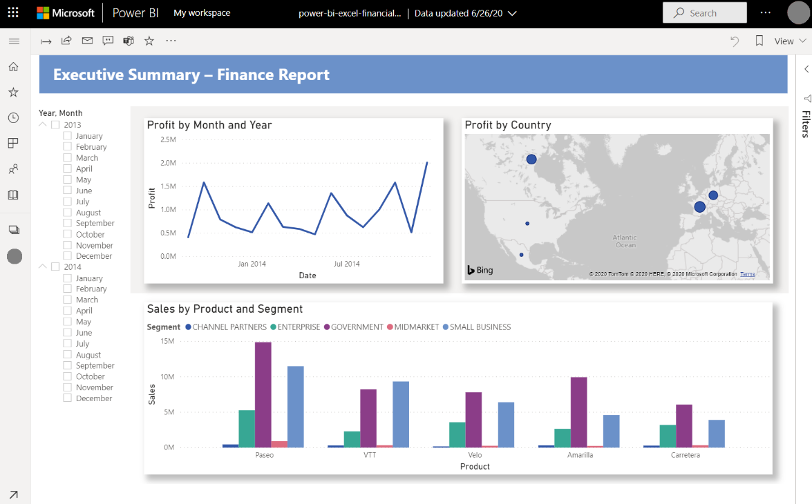812x504 pixels.
Task: View shared content via the people icon
Action: 13,168
